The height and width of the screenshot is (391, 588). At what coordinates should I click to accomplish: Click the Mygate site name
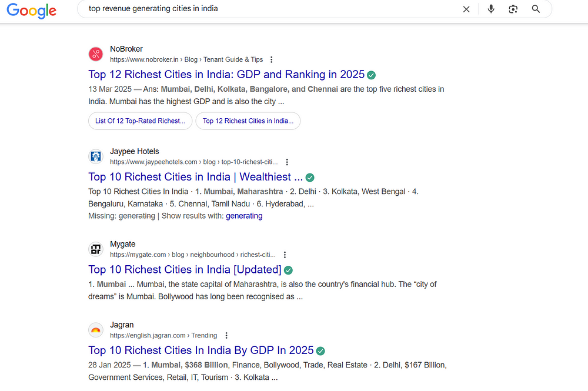123,244
